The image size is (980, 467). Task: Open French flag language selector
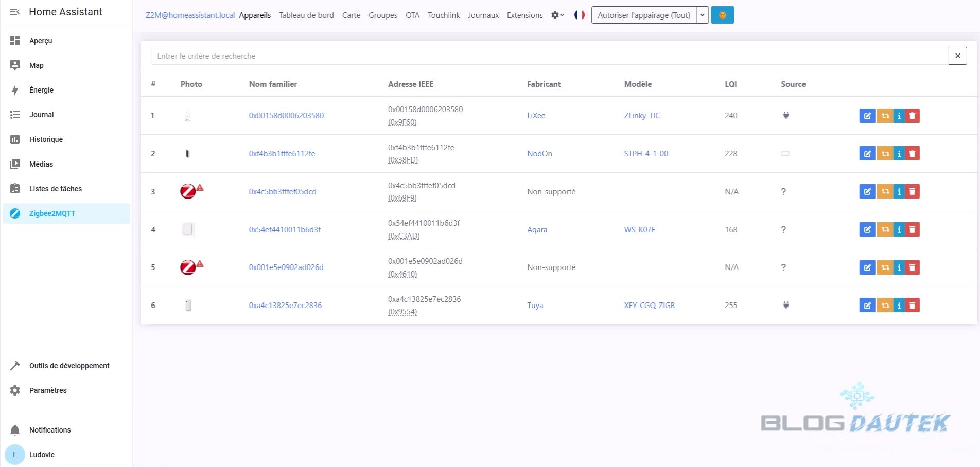pos(580,15)
